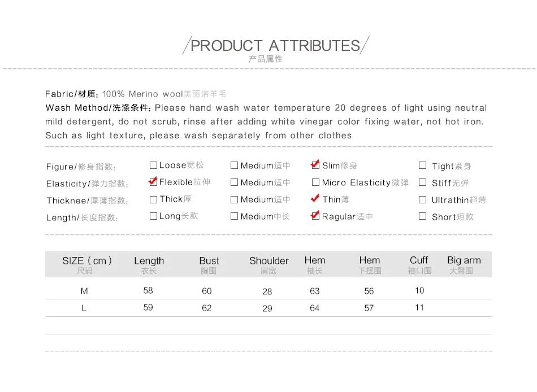Click the SIZE (cm) column header
Image resolution: width=537 pixels, height=392 pixels.
coord(87,265)
